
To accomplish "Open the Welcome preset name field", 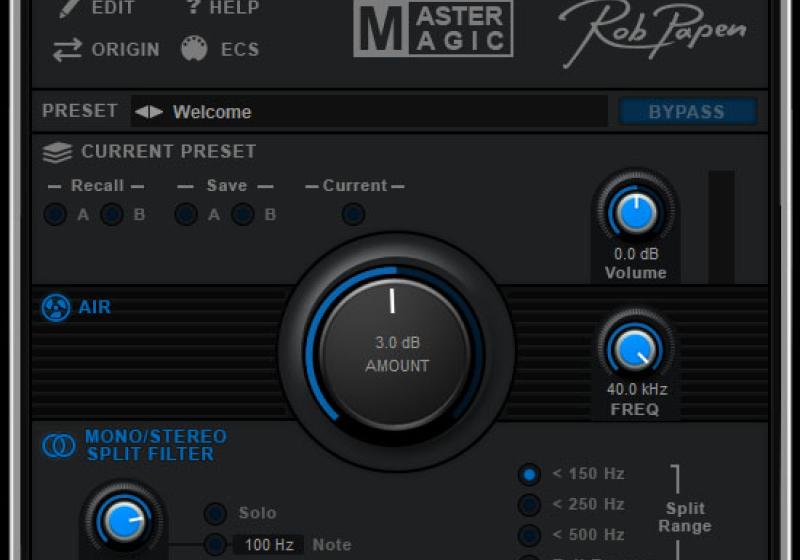I will [369, 112].
